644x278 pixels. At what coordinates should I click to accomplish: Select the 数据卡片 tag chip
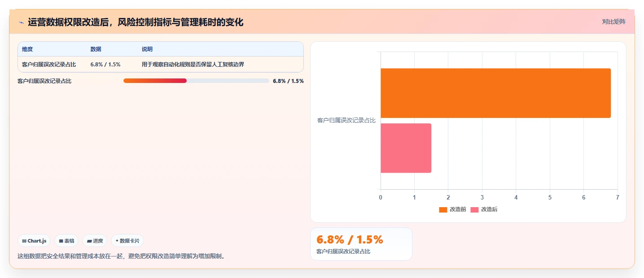[127, 241]
